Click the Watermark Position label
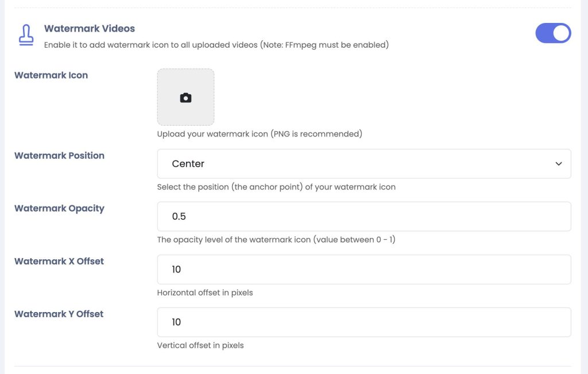This screenshot has width=588, height=374. [x=59, y=155]
